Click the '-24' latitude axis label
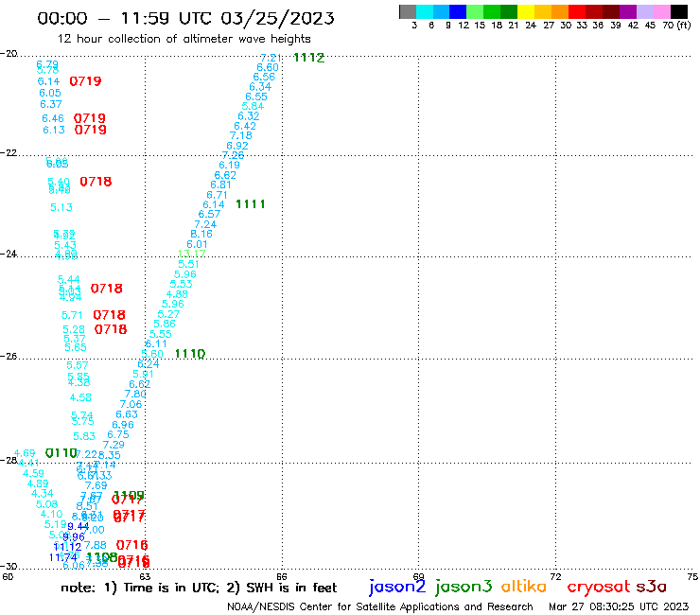 coord(9,254)
